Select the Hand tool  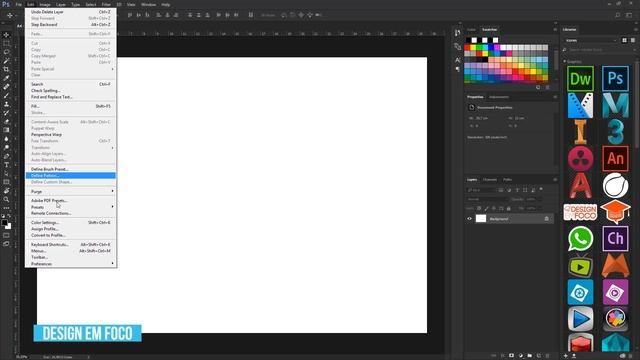6,191
